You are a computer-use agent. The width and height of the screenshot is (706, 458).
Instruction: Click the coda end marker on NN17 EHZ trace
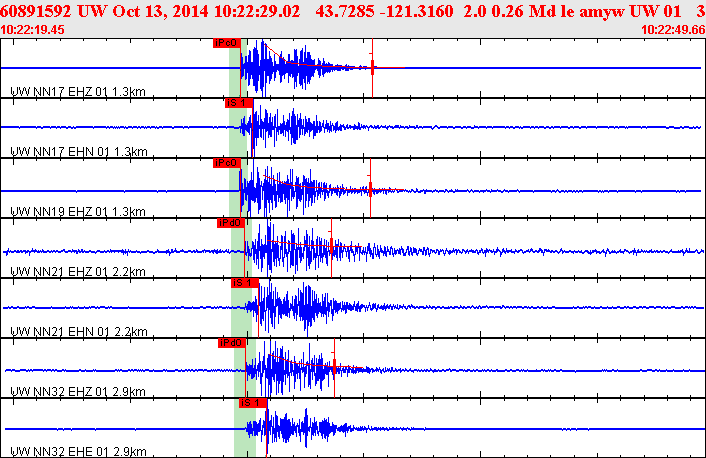tap(372, 68)
